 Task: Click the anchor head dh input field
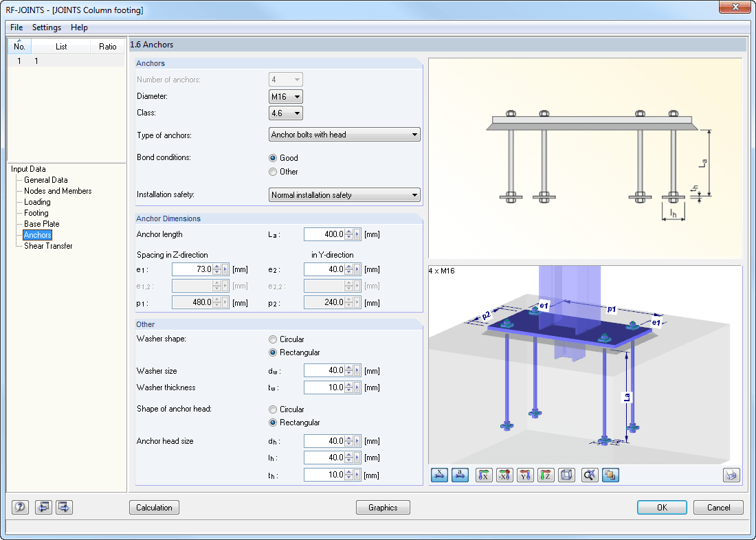324,440
